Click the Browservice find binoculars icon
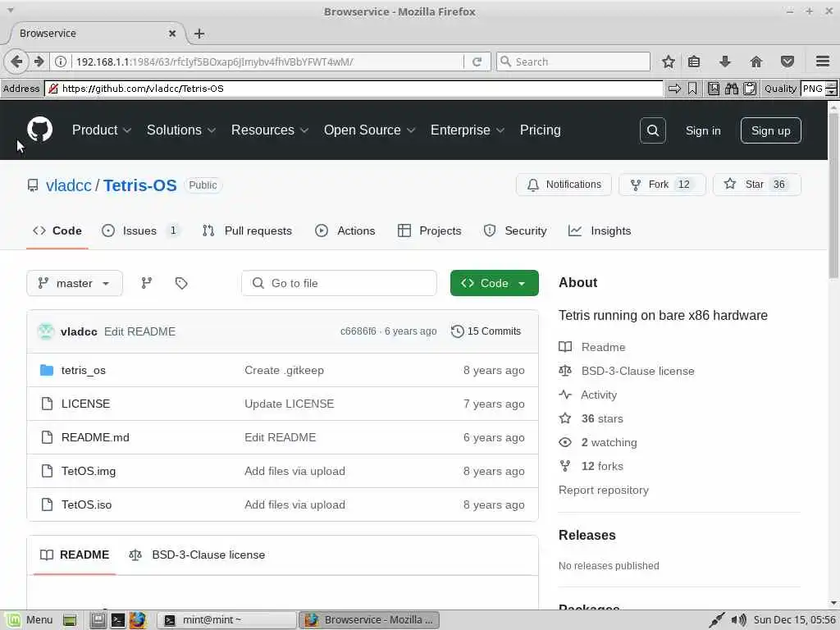The width and height of the screenshot is (840, 630). pos(732,89)
